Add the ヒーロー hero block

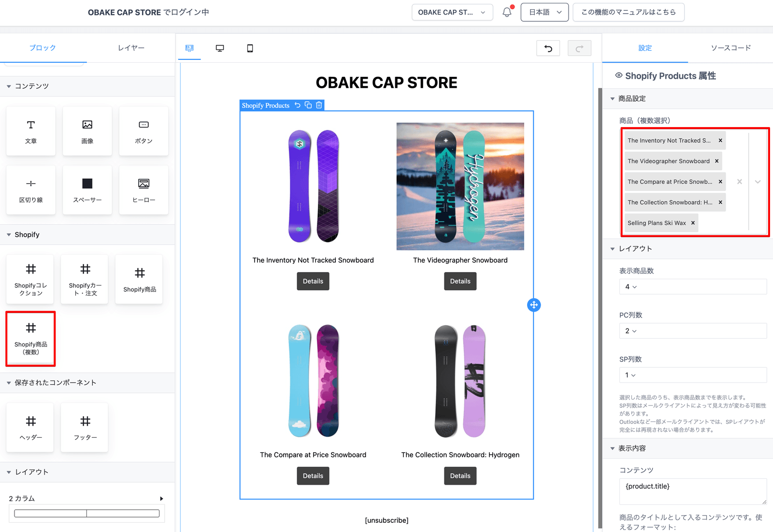(143, 190)
